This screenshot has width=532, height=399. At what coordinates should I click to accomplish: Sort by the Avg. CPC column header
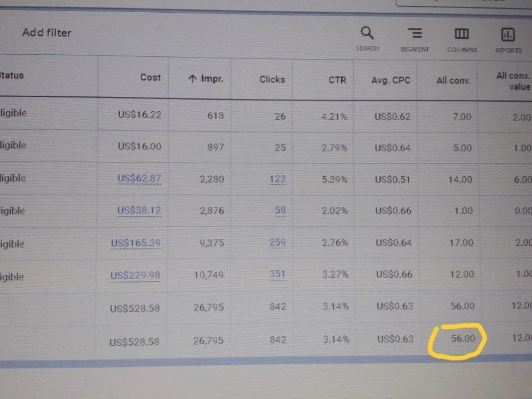tap(390, 80)
